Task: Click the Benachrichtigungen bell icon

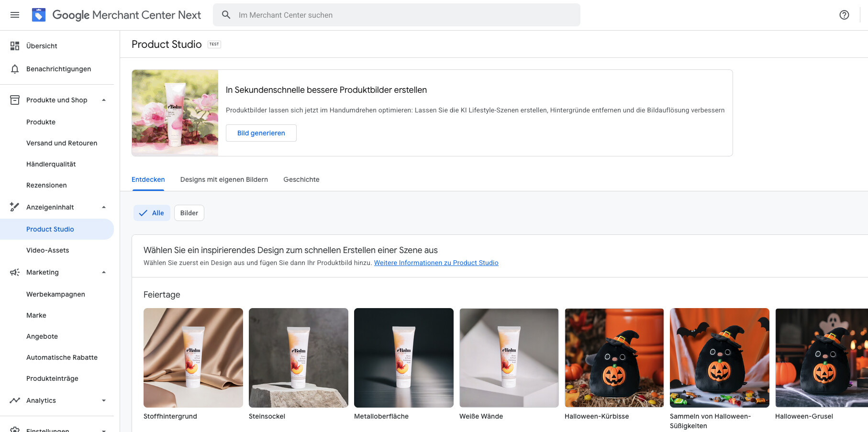Action: pyautogui.click(x=15, y=69)
